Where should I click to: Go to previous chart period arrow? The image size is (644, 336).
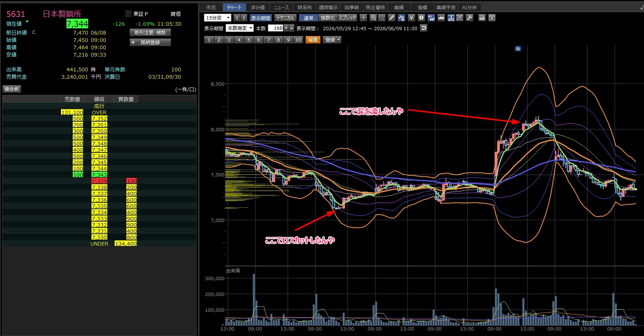coord(237,18)
